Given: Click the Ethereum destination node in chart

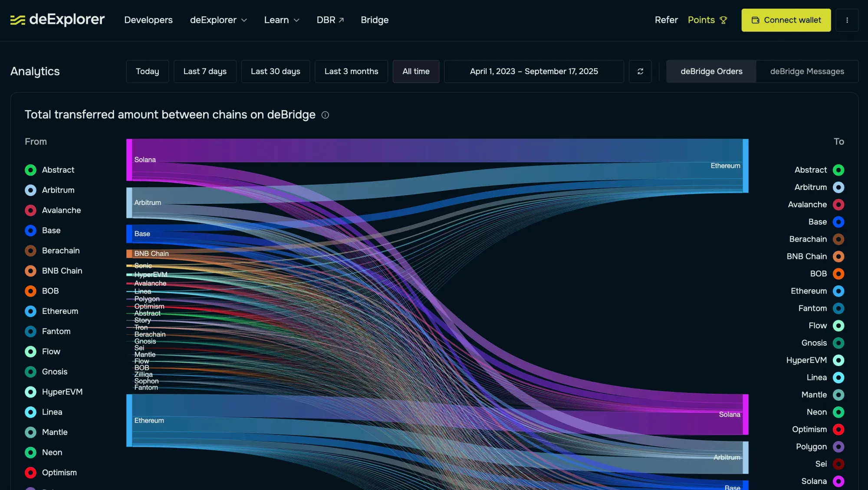Looking at the screenshot, I should click(x=745, y=166).
